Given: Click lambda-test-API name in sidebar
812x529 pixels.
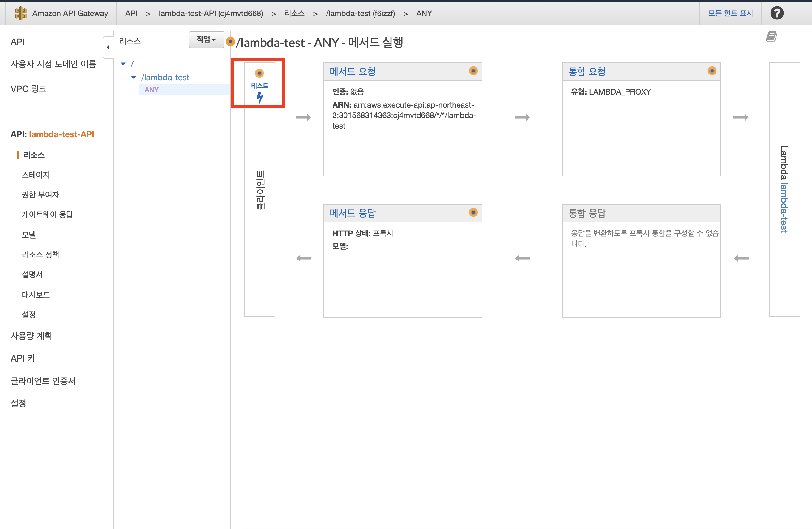Looking at the screenshot, I should coord(62,134).
